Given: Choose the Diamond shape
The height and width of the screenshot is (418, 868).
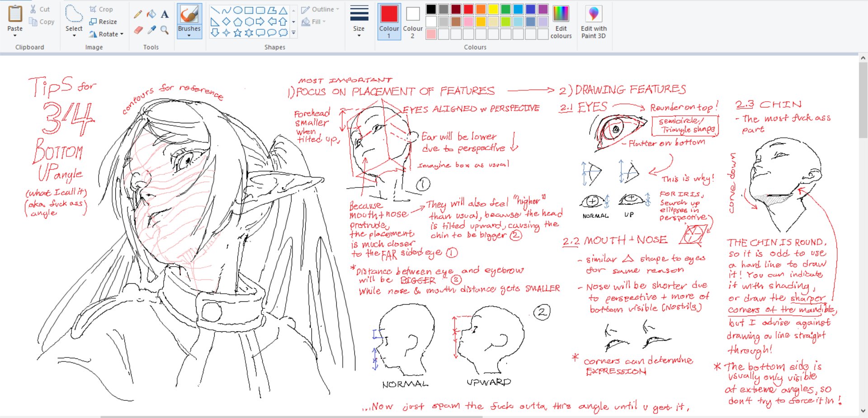Looking at the screenshot, I should coord(226,21).
